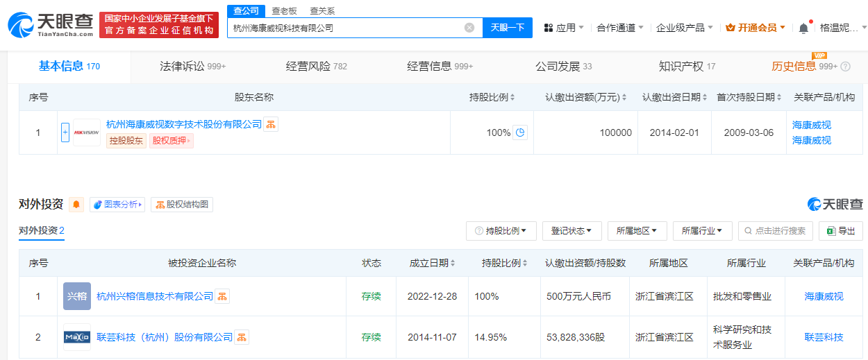This screenshot has height=360, width=868.
Task: Open the notification bell in header
Action: pyautogui.click(x=803, y=28)
